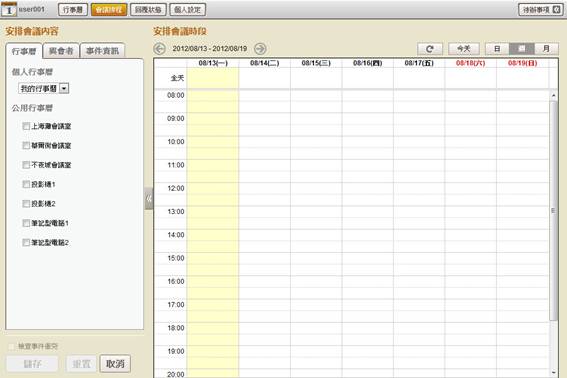
Task: Click the 08/17(五) day column header
Action: pos(419,63)
